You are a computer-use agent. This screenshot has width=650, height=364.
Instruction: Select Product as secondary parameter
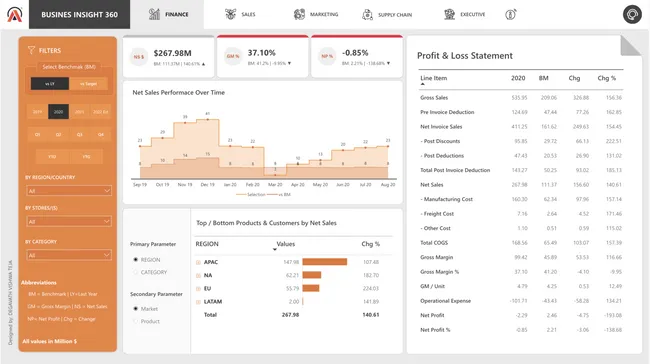coord(136,321)
